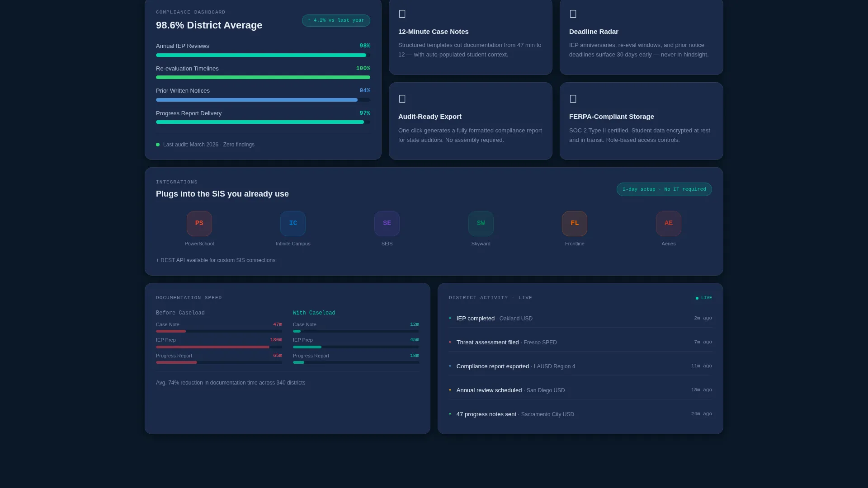The height and width of the screenshot is (488, 868).
Task: Click the yellow bullet beside Annual review scheduled
Action: 450,390
